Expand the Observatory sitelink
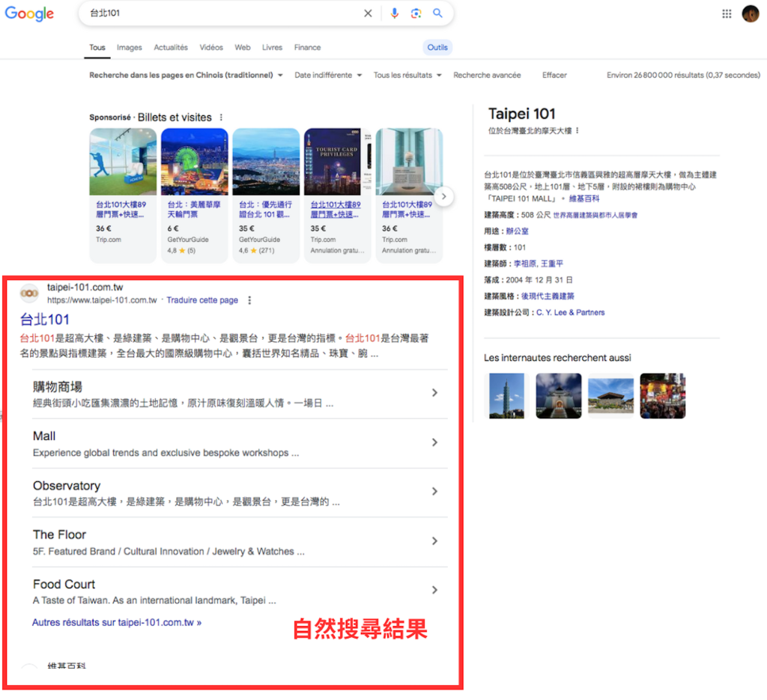The height and width of the screenshot is (700, 767). pyautogui.click(x=240, y=493)
